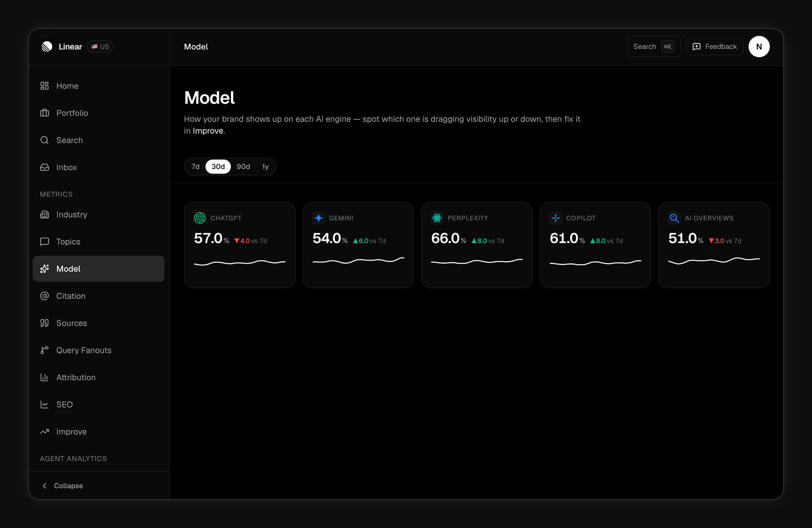Click the Inbox tray icon
The width and height of the screenshot is (812, 528).
pos(45,167)
